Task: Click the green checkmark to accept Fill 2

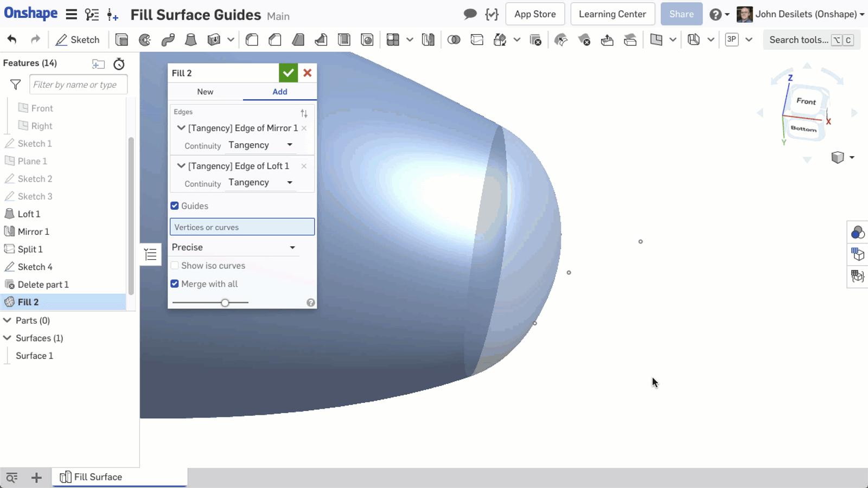Action: tap(288, 73)
